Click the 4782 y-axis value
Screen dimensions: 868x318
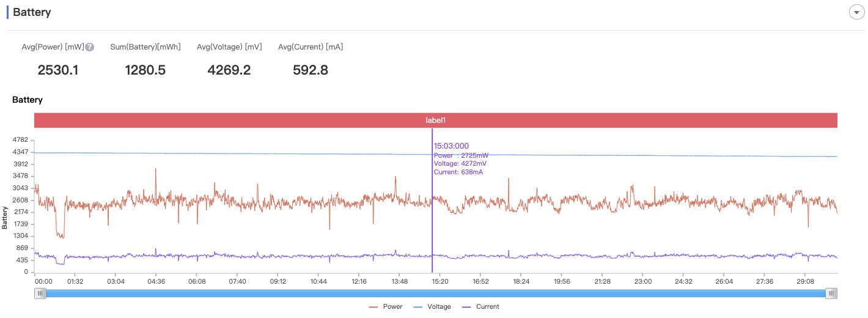[x=20, y=140]
